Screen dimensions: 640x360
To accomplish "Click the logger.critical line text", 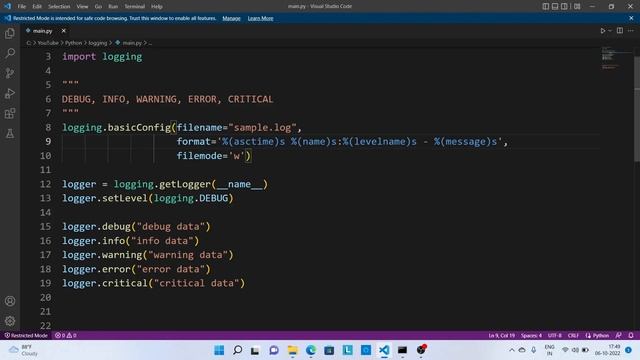I will coord(153,283).
